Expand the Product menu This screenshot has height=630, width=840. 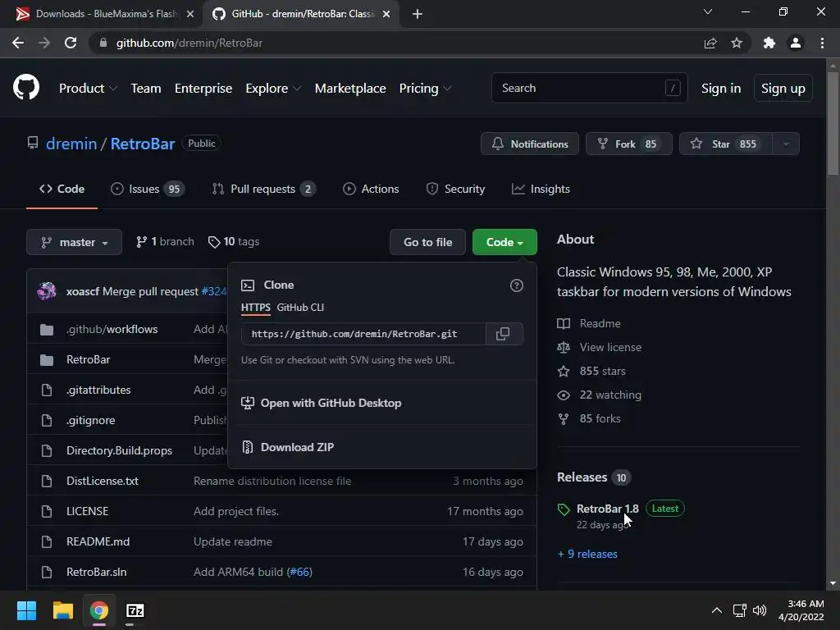point(88,89)
